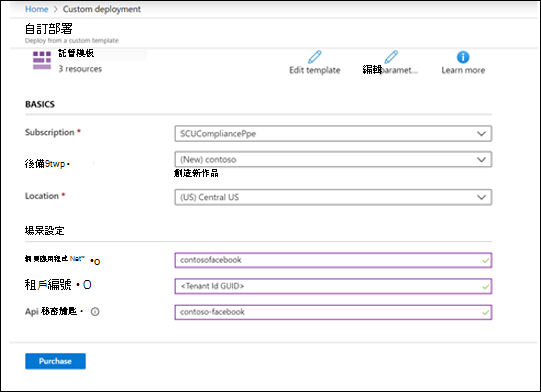Image resolution: width=541 pixels, height=392 pixels.
Task: Click the green checkmark in contosofacebook field
Action: 485,261
